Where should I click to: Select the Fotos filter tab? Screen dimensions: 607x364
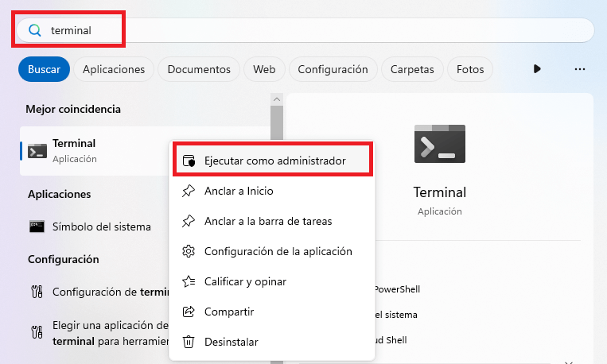pos(470,69)
